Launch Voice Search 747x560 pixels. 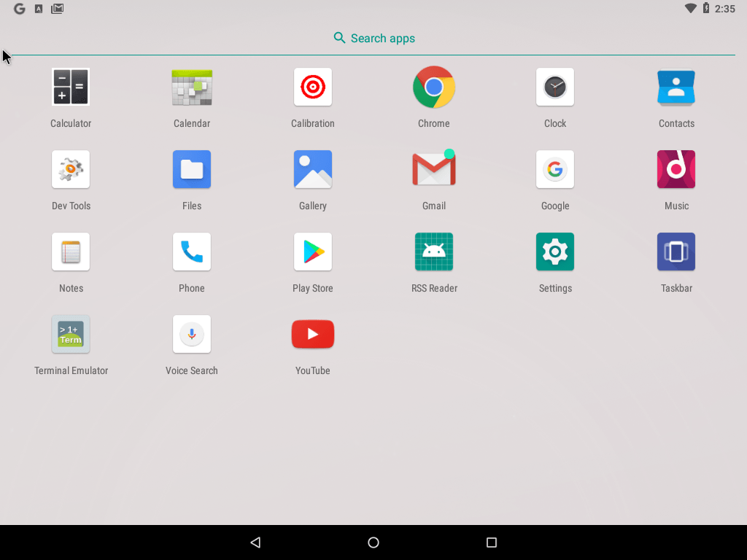pos(192,334)
